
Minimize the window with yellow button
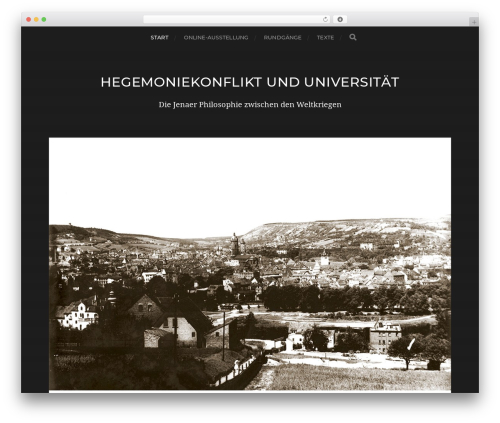(36, 20)
